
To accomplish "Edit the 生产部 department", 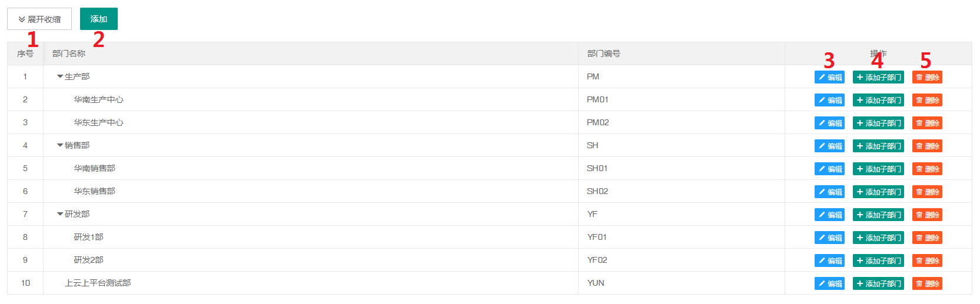I will tap(829, 77).
